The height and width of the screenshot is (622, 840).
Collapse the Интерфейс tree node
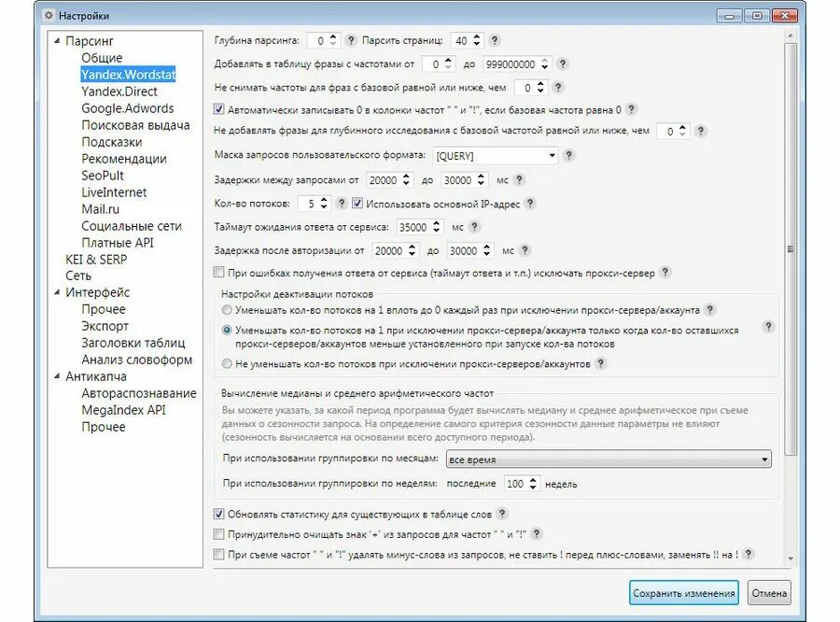[x=57, y=292]
